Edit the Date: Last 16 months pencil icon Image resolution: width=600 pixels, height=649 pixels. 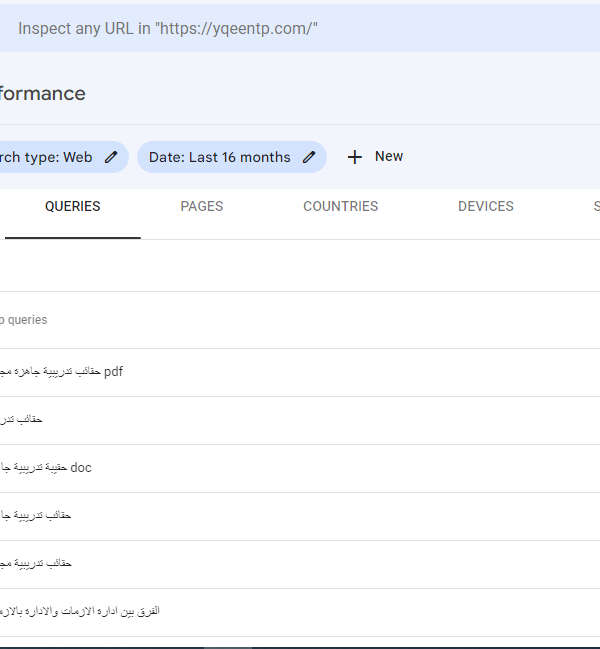tap(309, 157)
